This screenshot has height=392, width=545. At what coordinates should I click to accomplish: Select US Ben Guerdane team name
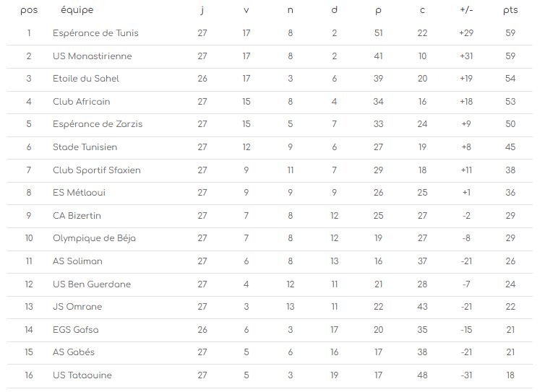coord(92,284)
